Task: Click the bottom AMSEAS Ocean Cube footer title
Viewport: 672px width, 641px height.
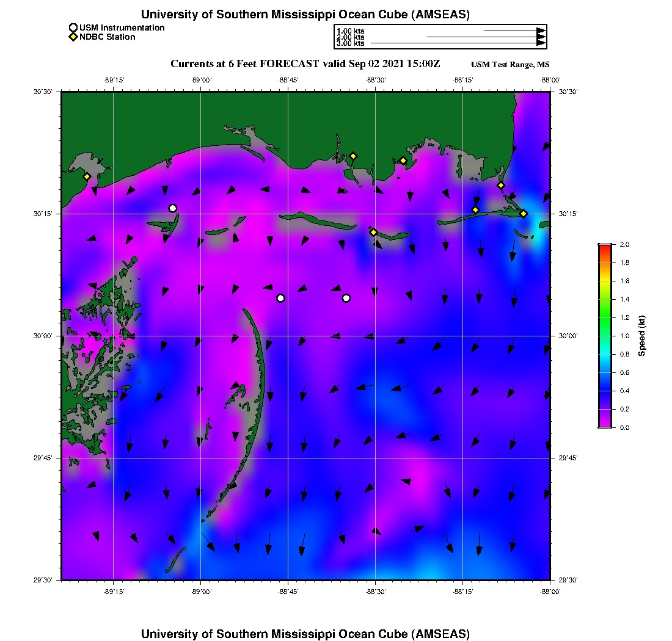Action: (305, 634)
